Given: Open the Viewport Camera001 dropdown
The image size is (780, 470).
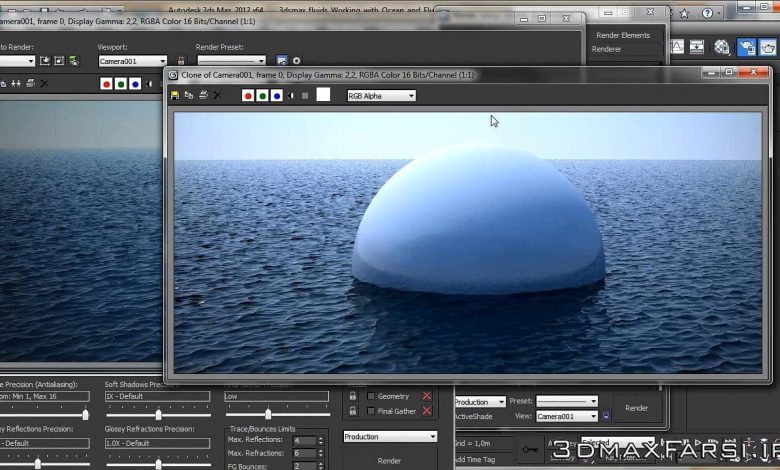Looking at the screenshot, I should coord(132,61).
